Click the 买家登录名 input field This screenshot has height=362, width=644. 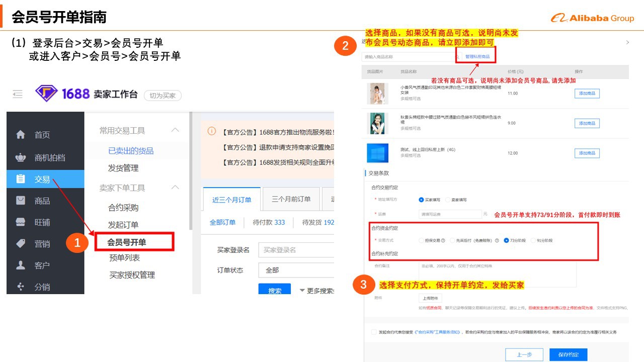296,250
